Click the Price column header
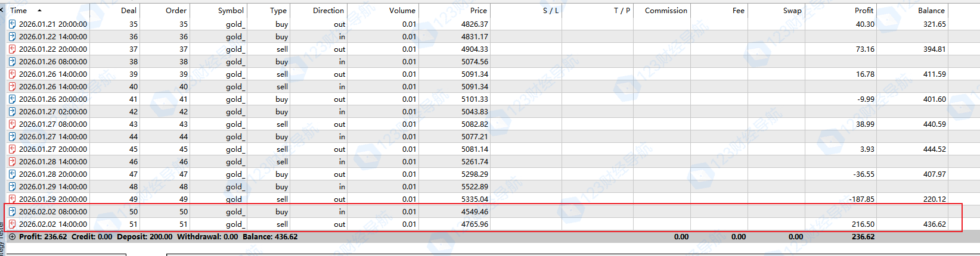The image size is (980, 256). tap(478, 11)
